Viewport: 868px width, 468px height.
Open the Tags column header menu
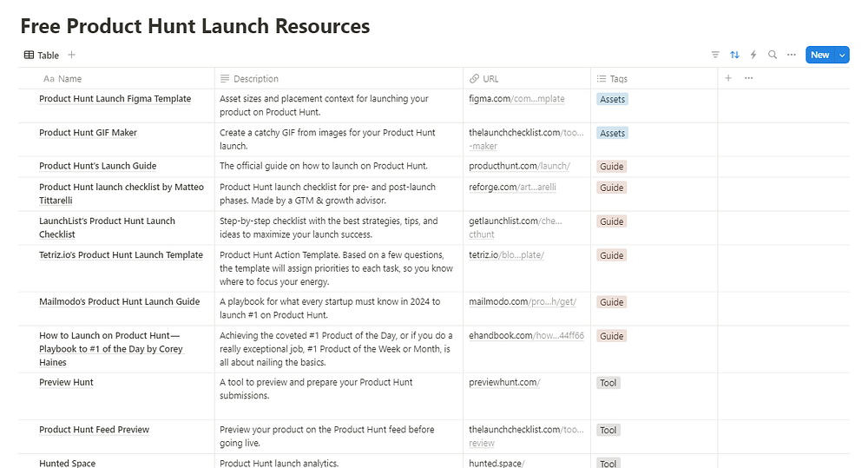[x=618, y=79]
